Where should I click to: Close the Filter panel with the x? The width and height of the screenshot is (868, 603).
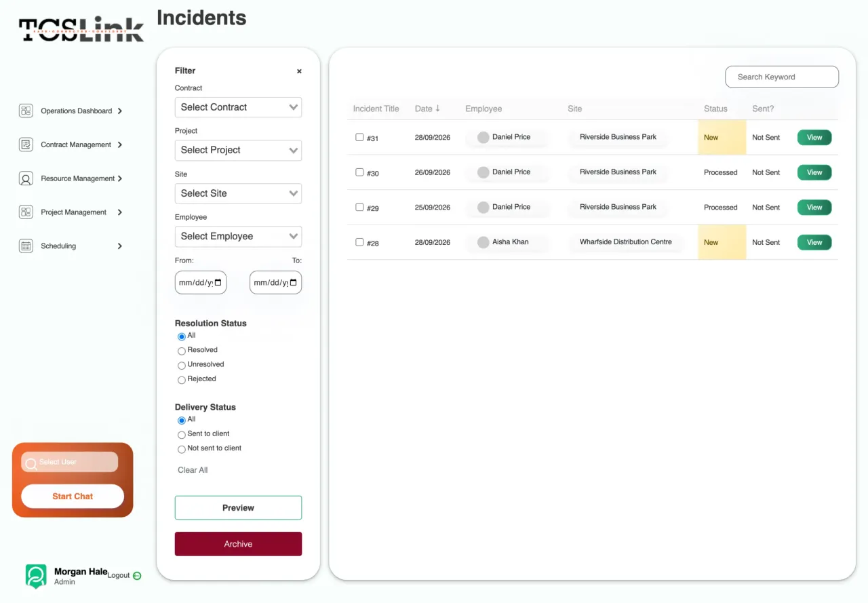point(299,71)
